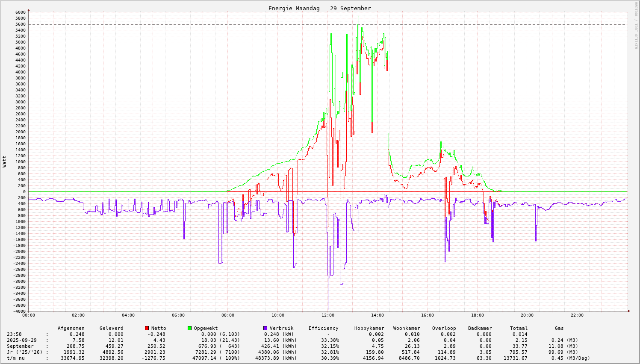
Task: Click the RRDTOOL / TOBI OETIKER watermark
Action: [x=635, y=25]
